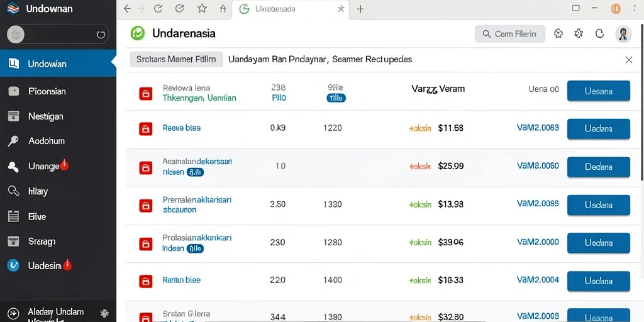The width and height of the screenshot is (644, 322).
Task: Select the Undowian sidebar tab
Action: click(58, 64)
